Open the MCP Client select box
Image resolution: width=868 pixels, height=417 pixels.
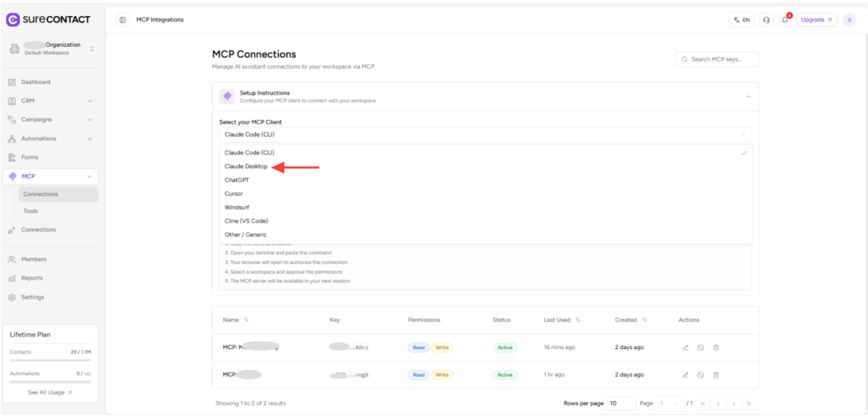click(485, 134)
